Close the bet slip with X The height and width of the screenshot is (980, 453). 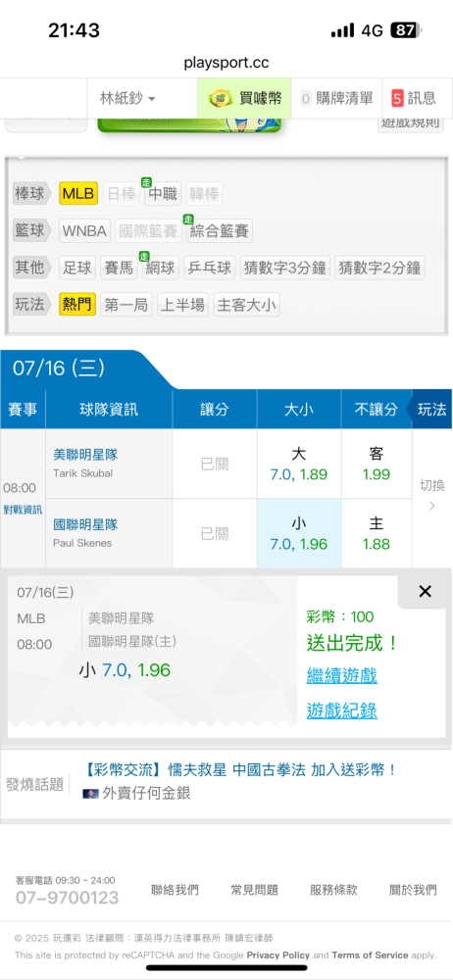[x=425, y=591]
